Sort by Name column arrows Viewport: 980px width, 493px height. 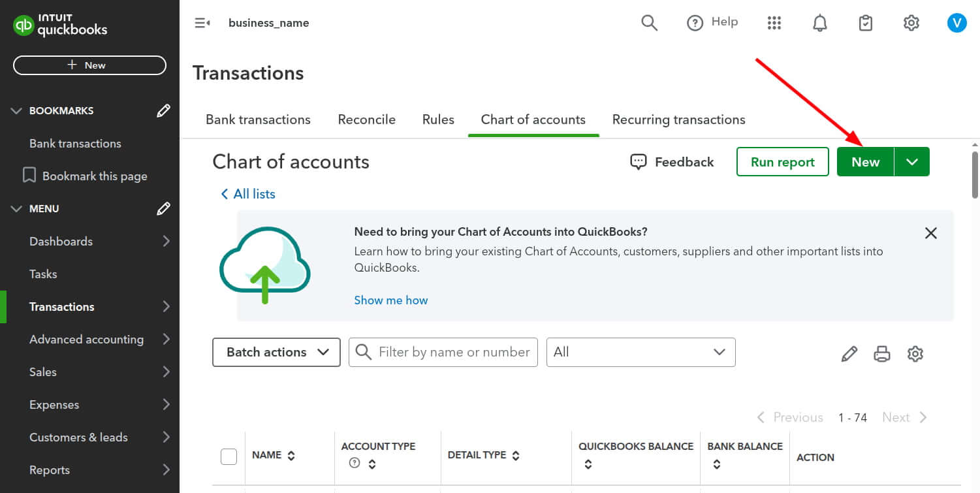[x=291, y=456]
